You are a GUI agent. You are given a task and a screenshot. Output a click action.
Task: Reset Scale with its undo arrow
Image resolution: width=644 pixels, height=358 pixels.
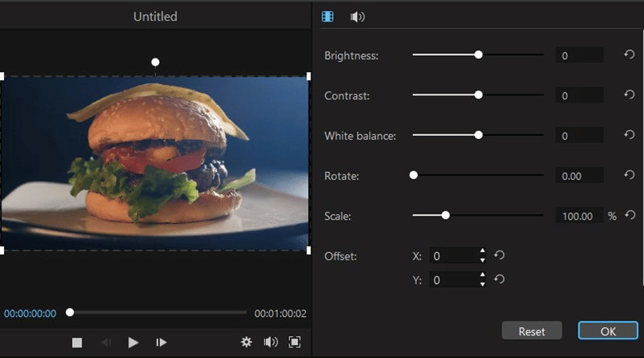(x=629, y=216)
